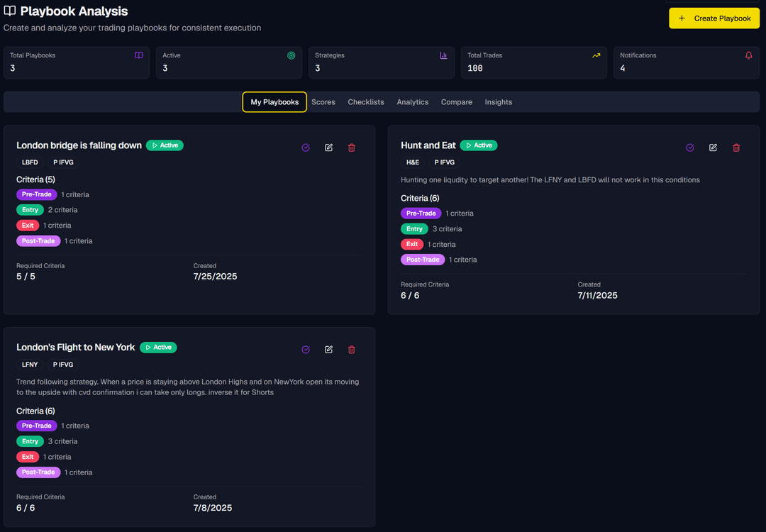Click Post-Trade badge in Hunt and Eat card

[x=423, y=260]
